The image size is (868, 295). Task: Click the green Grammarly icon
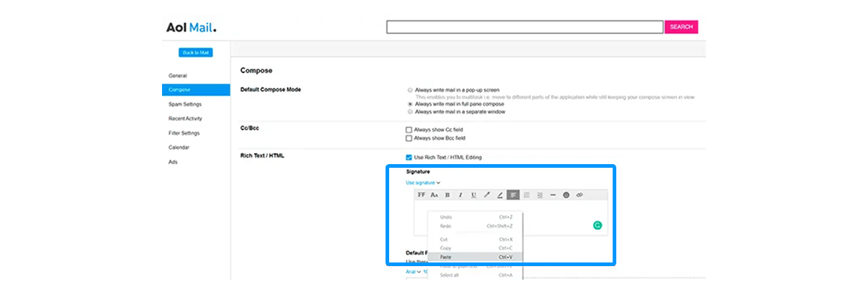pyautogui.click(x=597, y=225)
